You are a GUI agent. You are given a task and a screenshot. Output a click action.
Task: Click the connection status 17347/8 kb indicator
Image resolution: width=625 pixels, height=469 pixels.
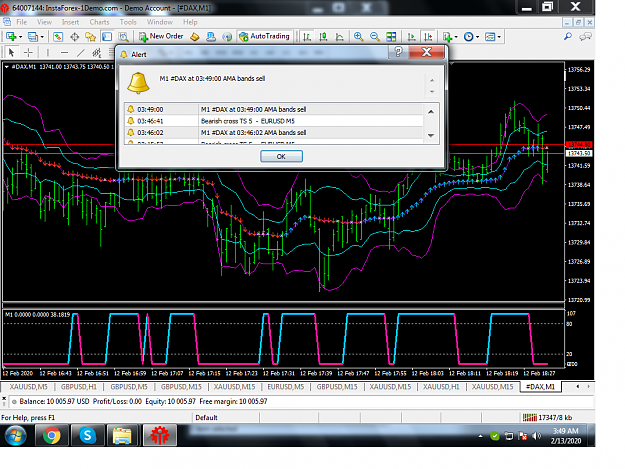[x=547, y=418]
